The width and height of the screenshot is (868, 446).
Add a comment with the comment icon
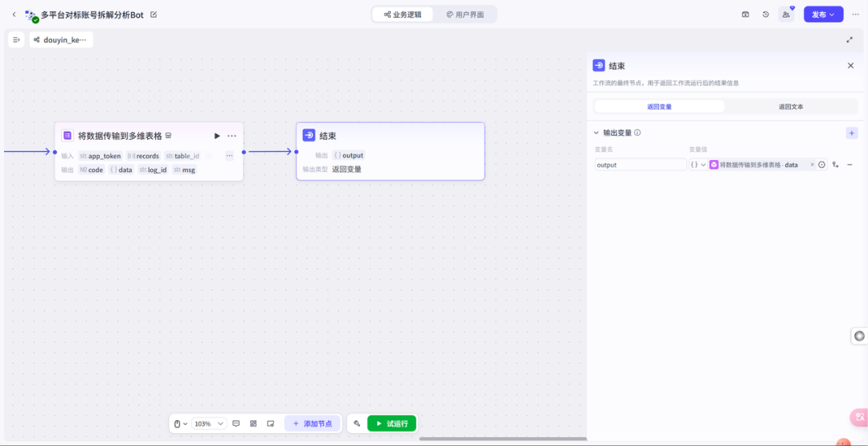[235, 423]
